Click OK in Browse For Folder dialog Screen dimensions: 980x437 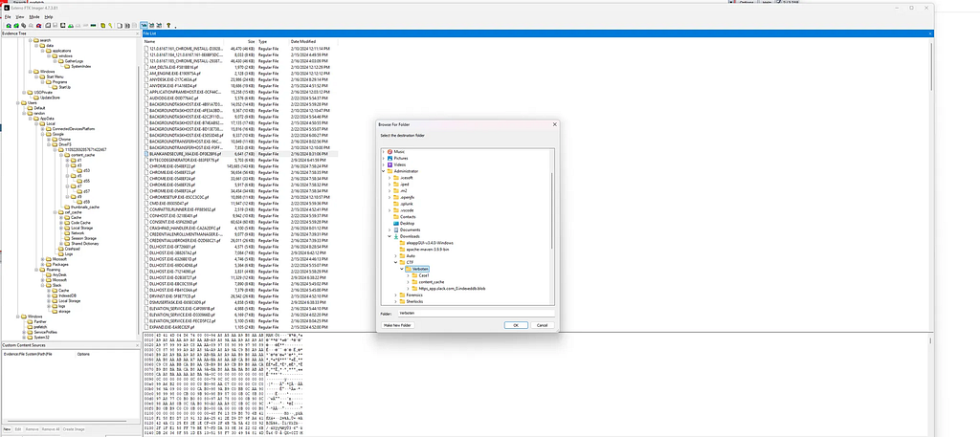click(x=516, y=325)
